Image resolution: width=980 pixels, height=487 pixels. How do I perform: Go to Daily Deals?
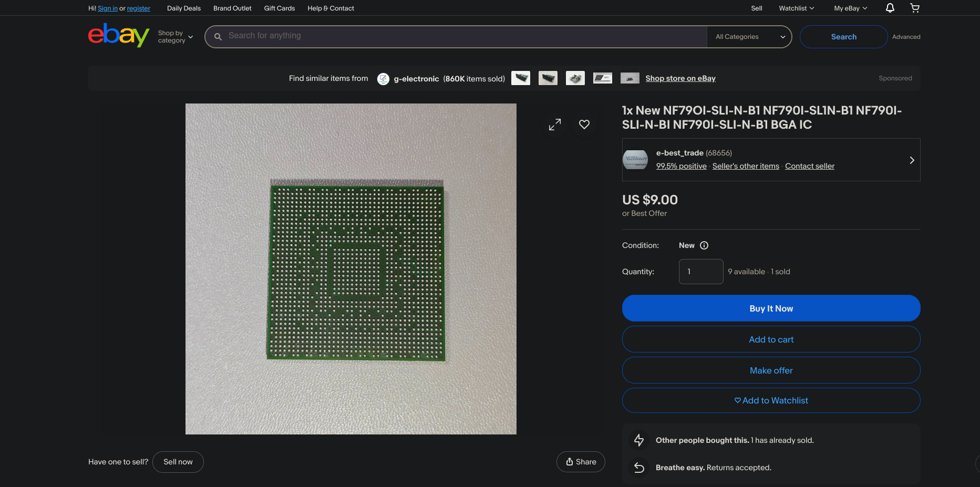184,8
